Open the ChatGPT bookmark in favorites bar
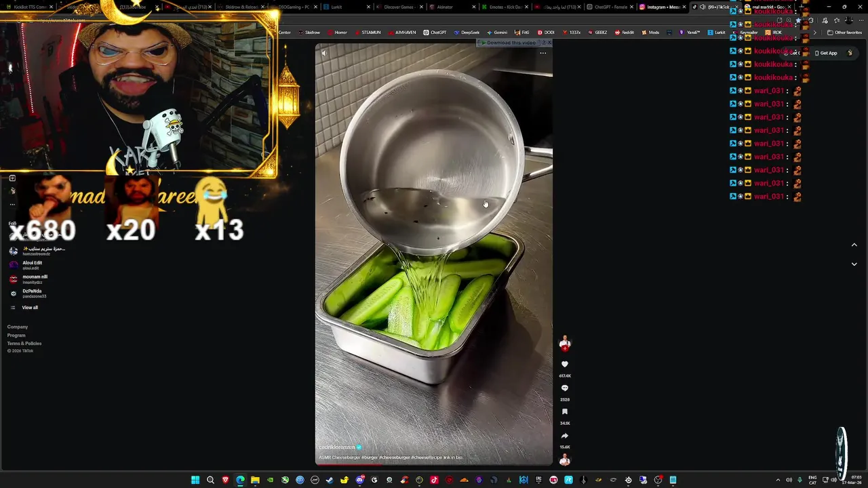Image resolution: width=868 pixels, height=488 pixels. (435, 33)
